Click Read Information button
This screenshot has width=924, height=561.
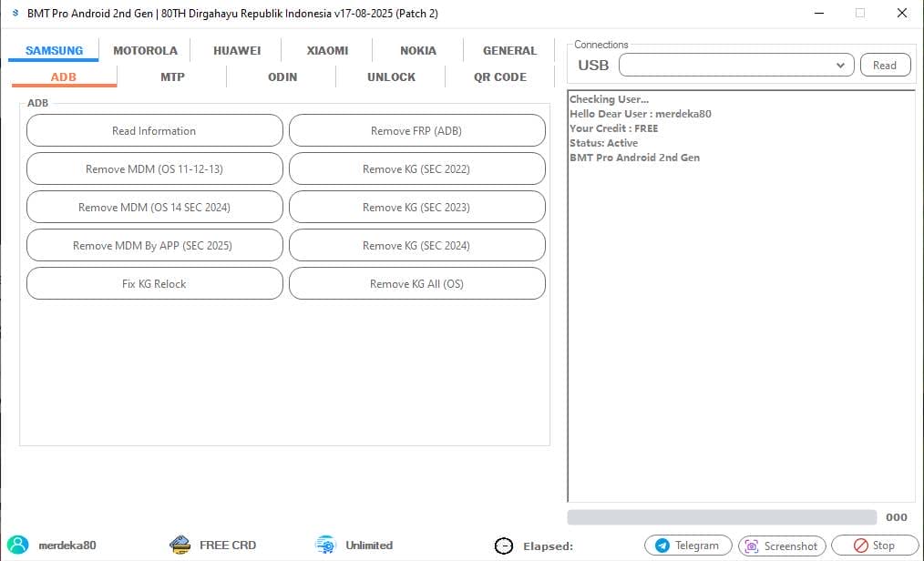point(154,130)
